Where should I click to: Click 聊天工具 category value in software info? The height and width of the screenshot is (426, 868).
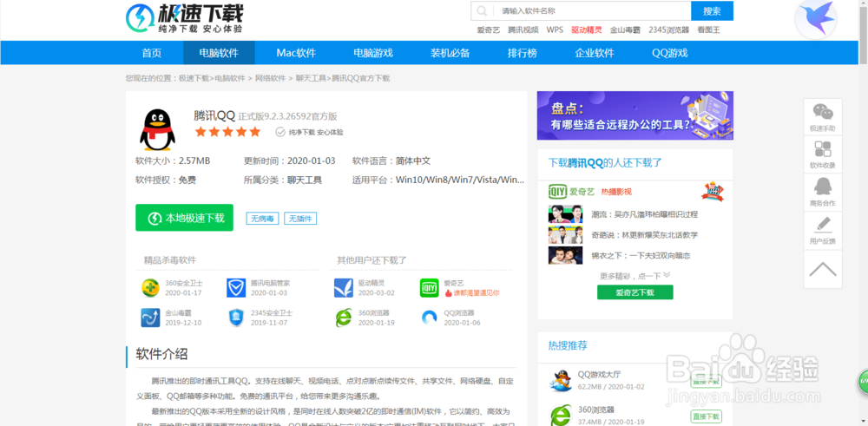click(305, 180)
